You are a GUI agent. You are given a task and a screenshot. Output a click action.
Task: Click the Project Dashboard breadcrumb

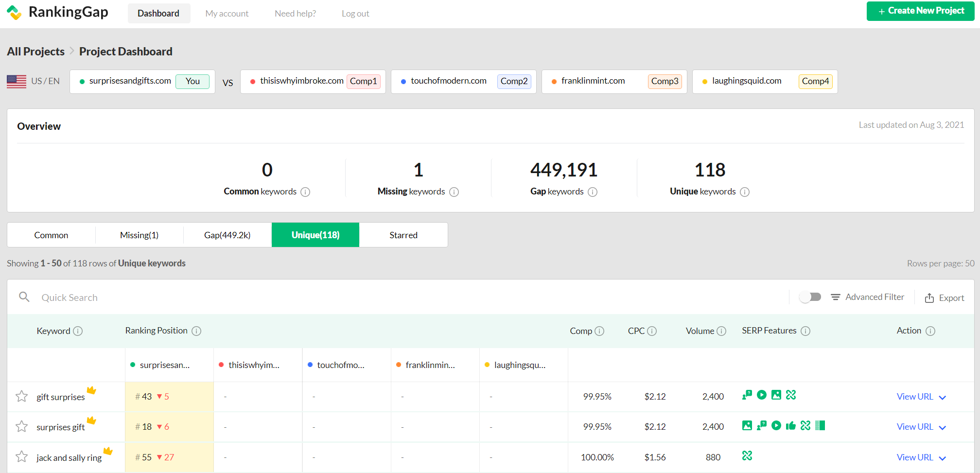(x=126, y=52)
